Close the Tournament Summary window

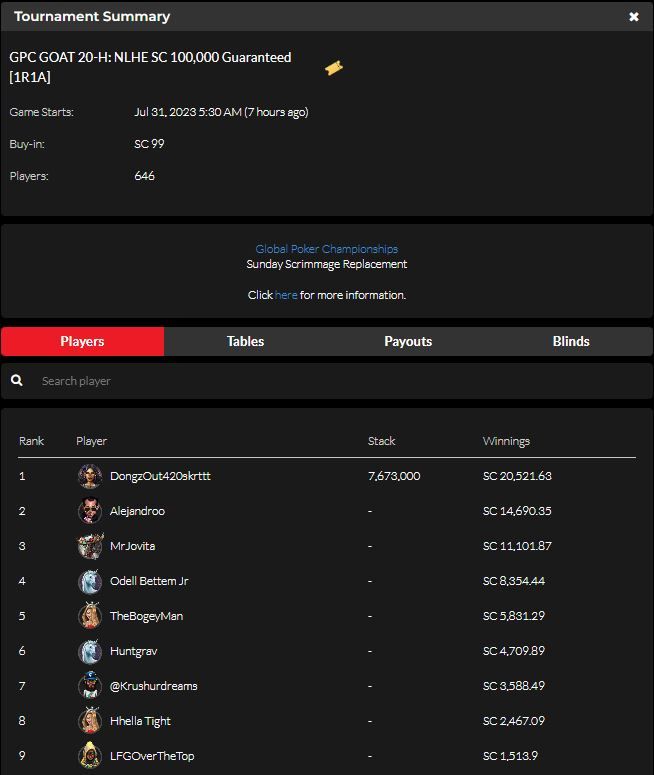pos(634,16)
